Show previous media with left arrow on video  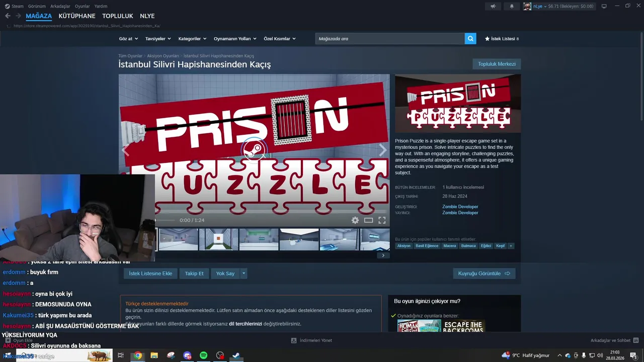[125, 150]
